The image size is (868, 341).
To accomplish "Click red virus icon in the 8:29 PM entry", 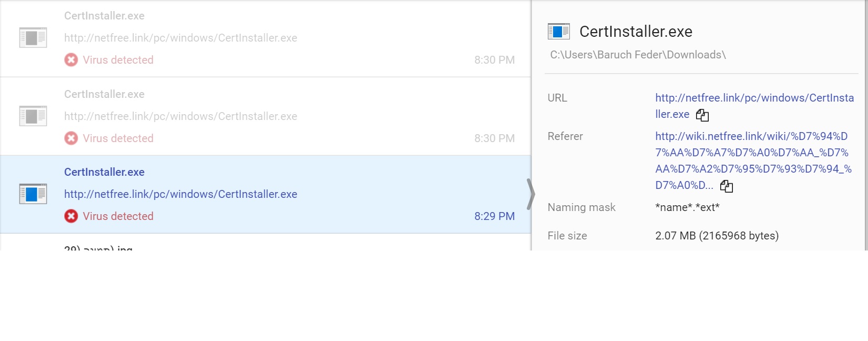I will (71, 216).
